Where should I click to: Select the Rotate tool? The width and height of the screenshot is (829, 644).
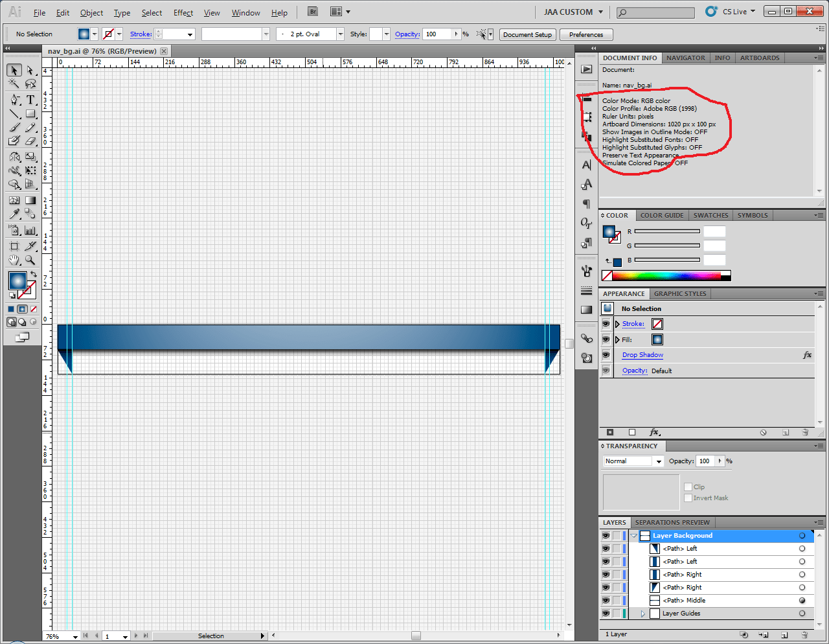14,157
